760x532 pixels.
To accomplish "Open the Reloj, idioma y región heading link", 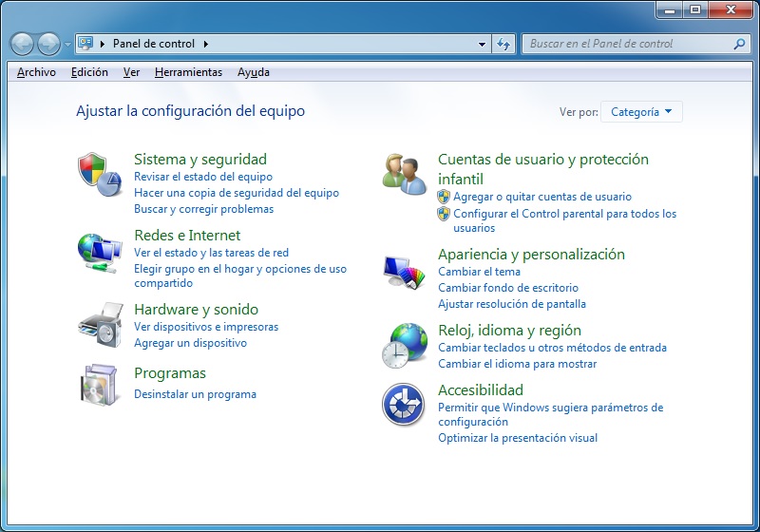I will click(509, 331).
